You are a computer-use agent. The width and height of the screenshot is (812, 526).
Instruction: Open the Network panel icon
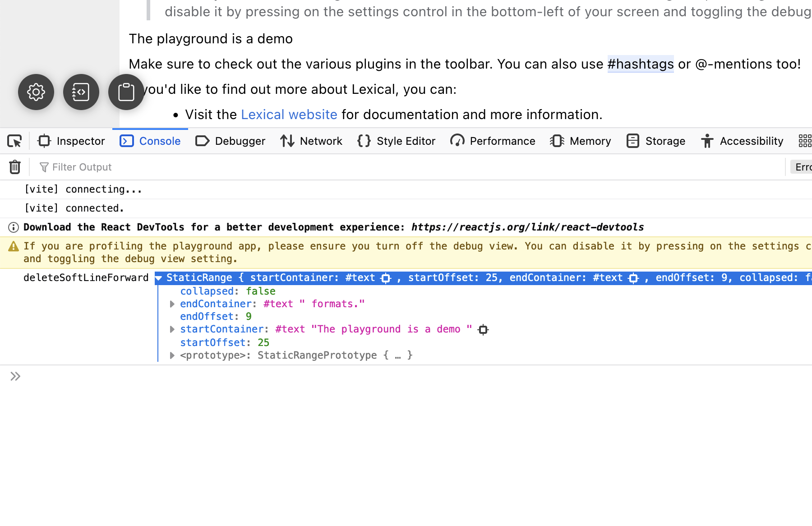pyautogui.click(x=287, y=141)
